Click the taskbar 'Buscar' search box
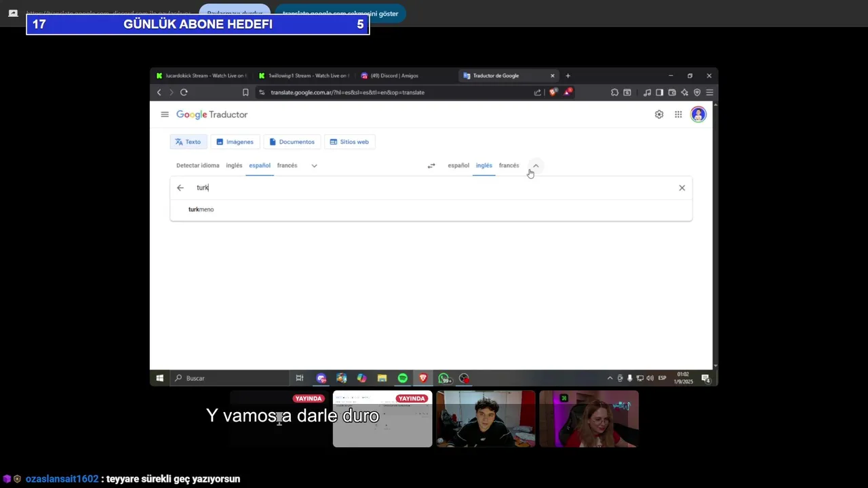Image resolution: width=868 pixels, height=488 pixels. point(231,378)
